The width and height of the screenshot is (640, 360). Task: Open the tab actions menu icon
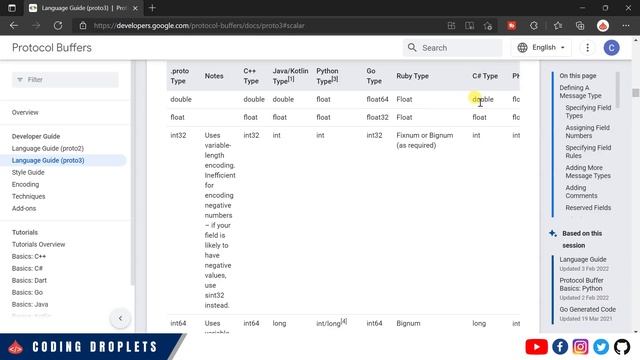coord(12,8)
